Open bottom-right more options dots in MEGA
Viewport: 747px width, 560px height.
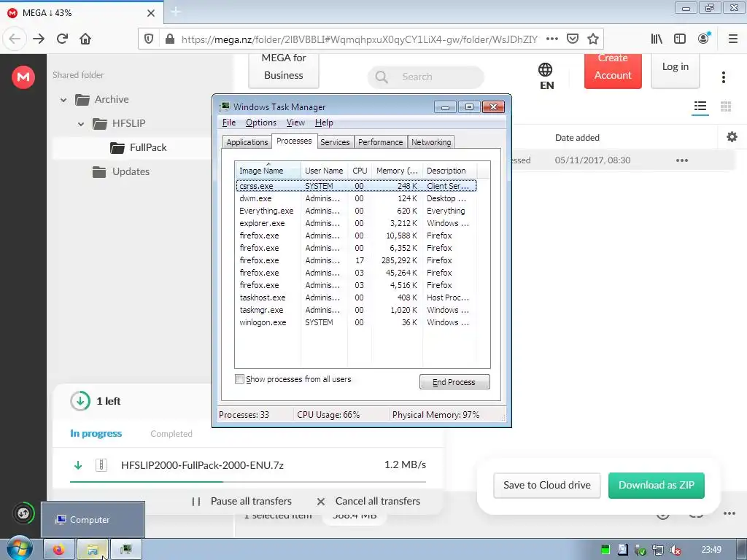(729, 513)
